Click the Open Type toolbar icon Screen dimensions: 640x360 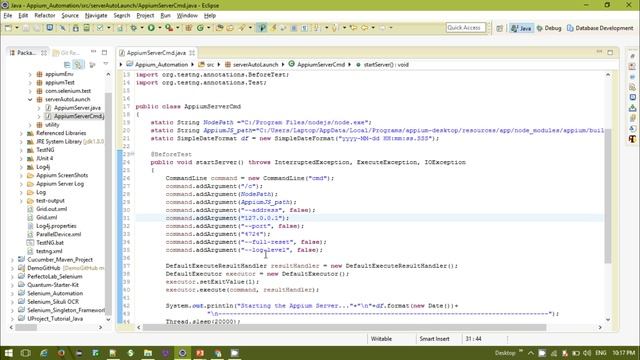click(x=219, y=28)
